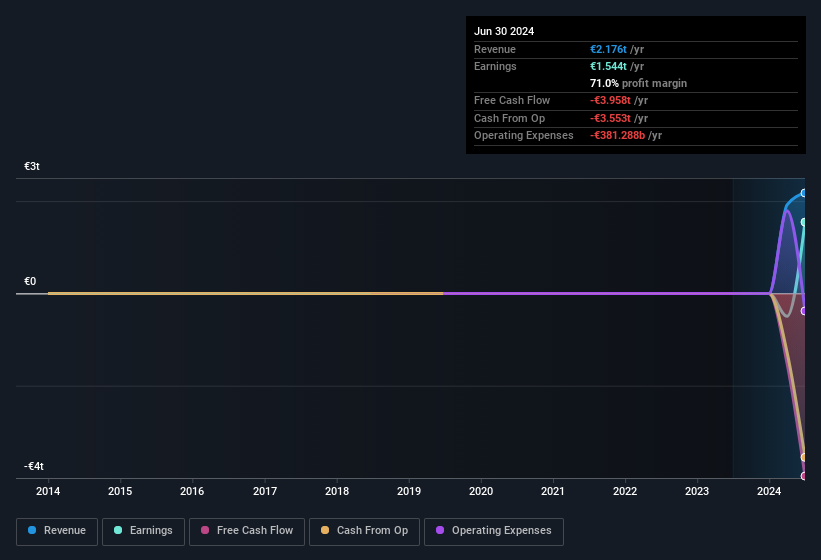
Task: Click the -€4t y-axis label
Action: point(34,466)
